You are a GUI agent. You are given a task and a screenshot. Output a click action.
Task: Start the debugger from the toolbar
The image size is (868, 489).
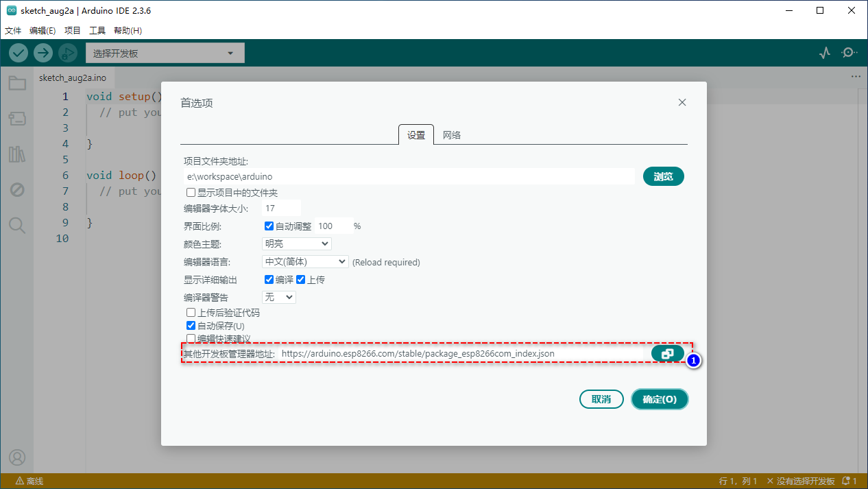[68, 53]
